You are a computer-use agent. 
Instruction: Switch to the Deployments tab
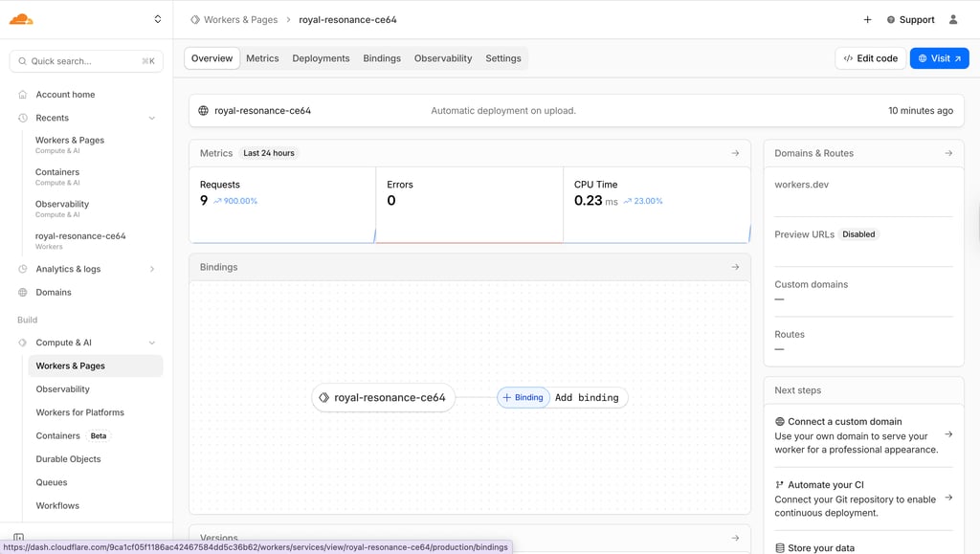322,58
